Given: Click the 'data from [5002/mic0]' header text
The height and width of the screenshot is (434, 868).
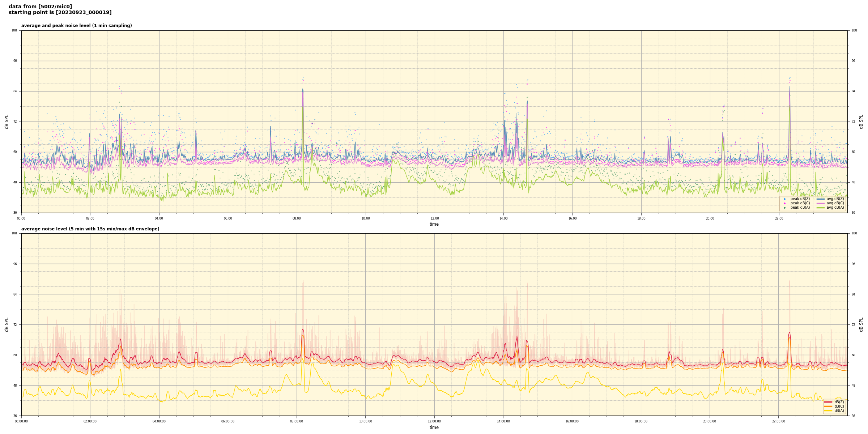Looking at the screenshot, I should (40, 7).
